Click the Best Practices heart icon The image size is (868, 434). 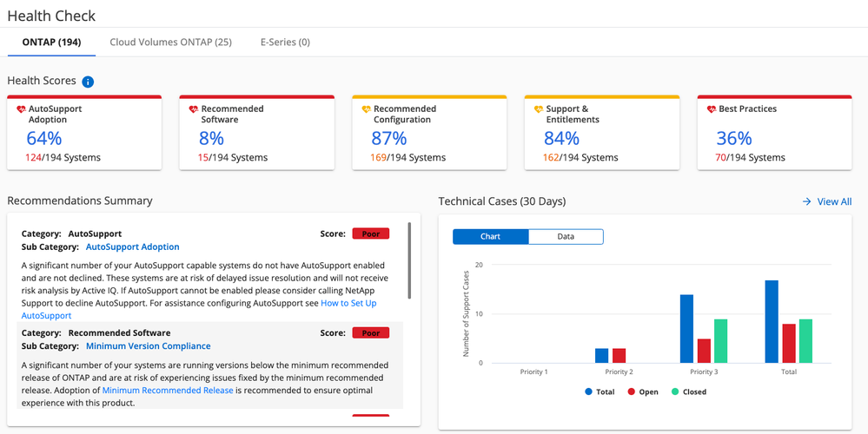pyautogui.click(x=712, y=110)
